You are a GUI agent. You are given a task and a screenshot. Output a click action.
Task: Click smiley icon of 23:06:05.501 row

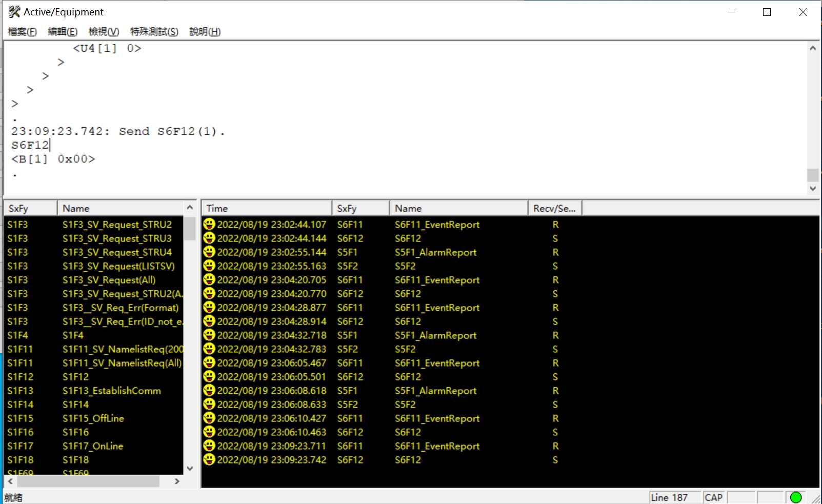click(209, 376)
